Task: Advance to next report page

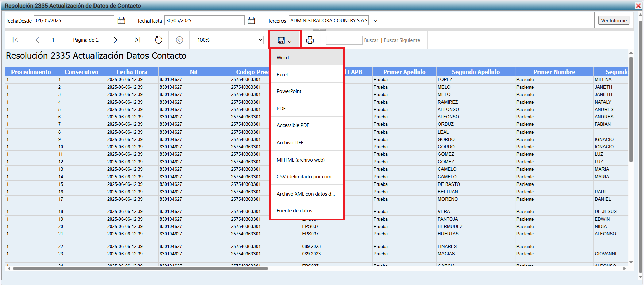Action: click(115, 40)
